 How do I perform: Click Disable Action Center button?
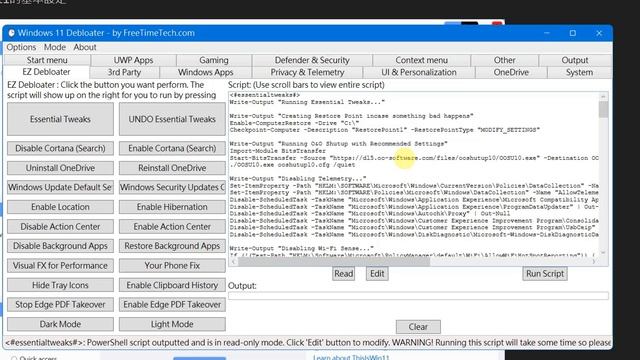[x=60, y=227]
